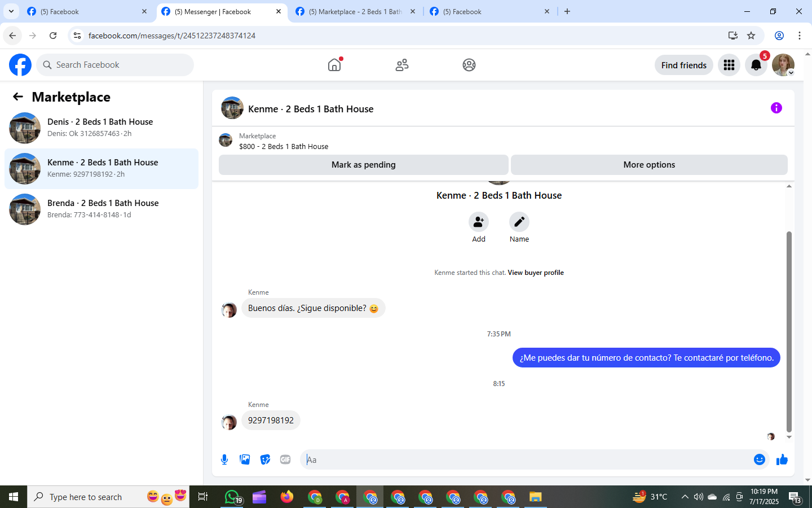Switch to Marketplace - 2 Beds 1 Bath tab

pos(355,11)
